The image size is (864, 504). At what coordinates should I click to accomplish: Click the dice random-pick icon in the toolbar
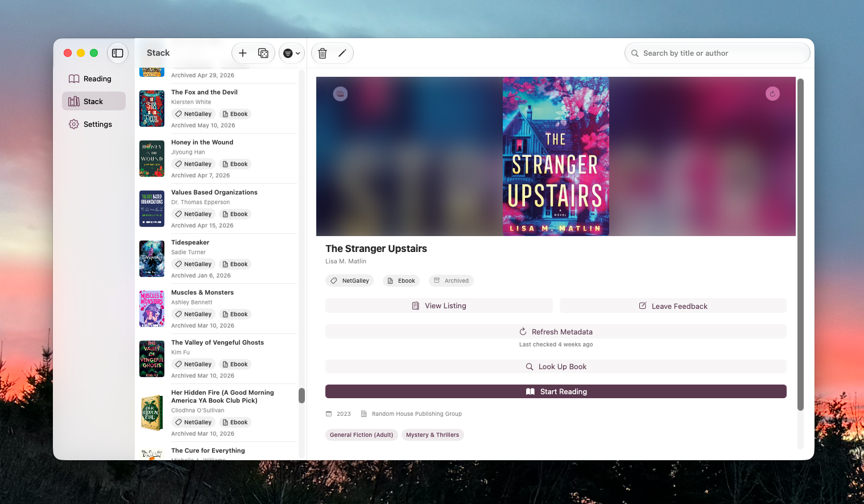point(263,53)
